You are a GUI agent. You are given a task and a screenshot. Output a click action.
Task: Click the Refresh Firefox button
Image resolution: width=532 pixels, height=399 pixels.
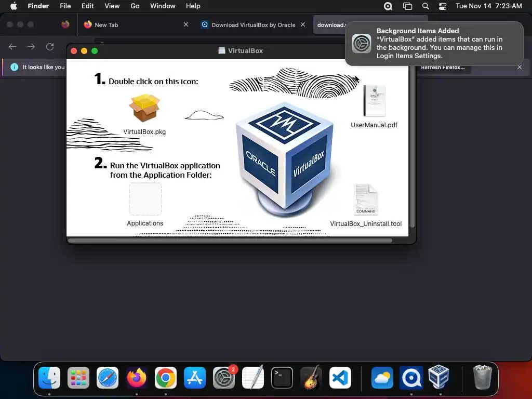pos(443,67)
